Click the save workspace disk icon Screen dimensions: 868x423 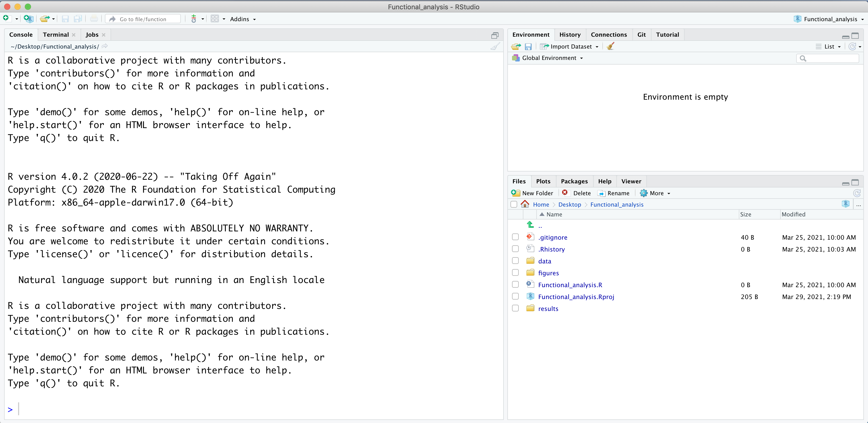click(528, 46)
